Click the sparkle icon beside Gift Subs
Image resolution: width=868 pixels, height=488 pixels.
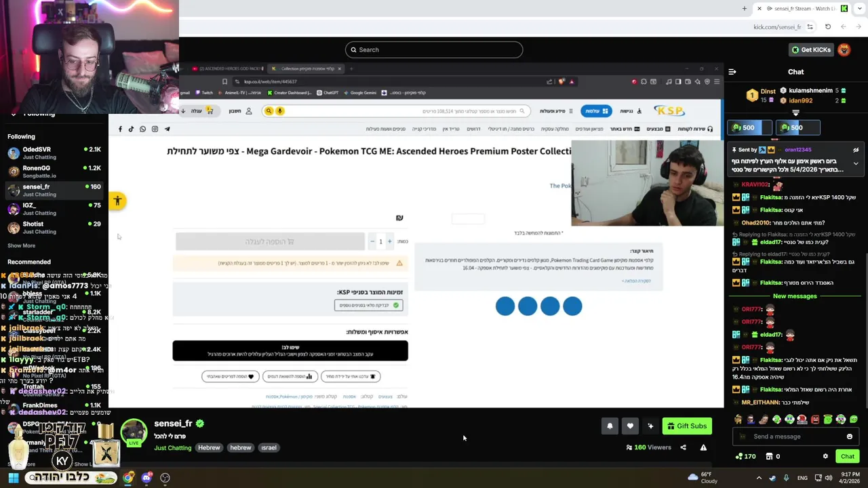650,426
